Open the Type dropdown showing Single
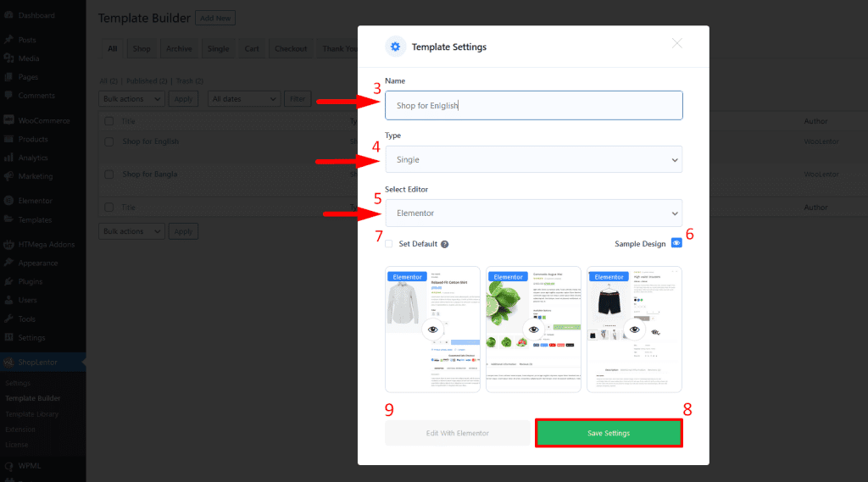The height and width of the screenshot is (482, 868). tap(533, 159)
